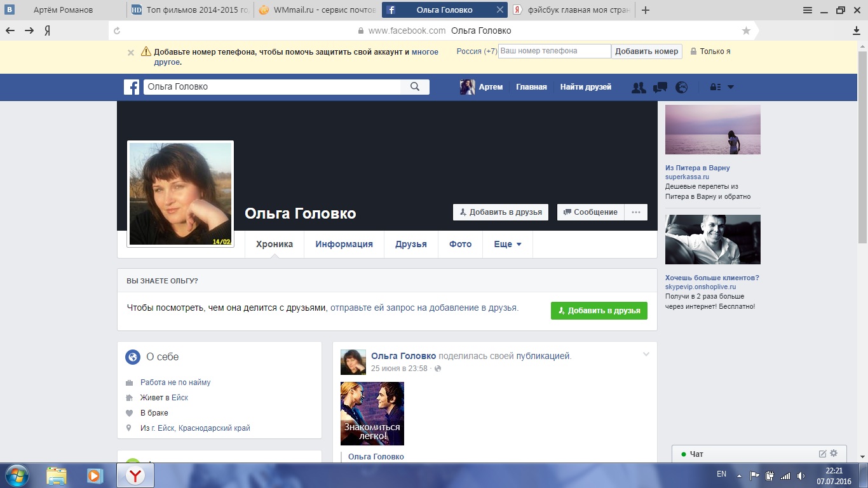Open the post options chevron
This screenshot has height=488, width=868.
646,355
